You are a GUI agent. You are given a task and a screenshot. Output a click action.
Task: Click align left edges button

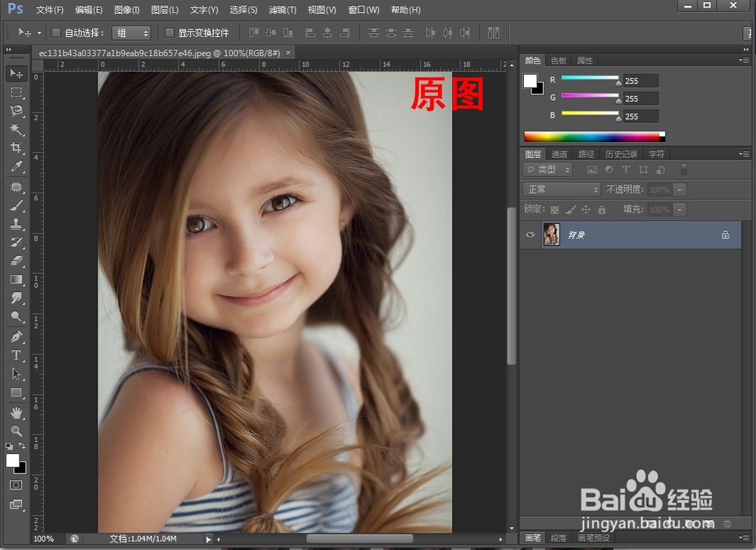(x=311, y=33)
